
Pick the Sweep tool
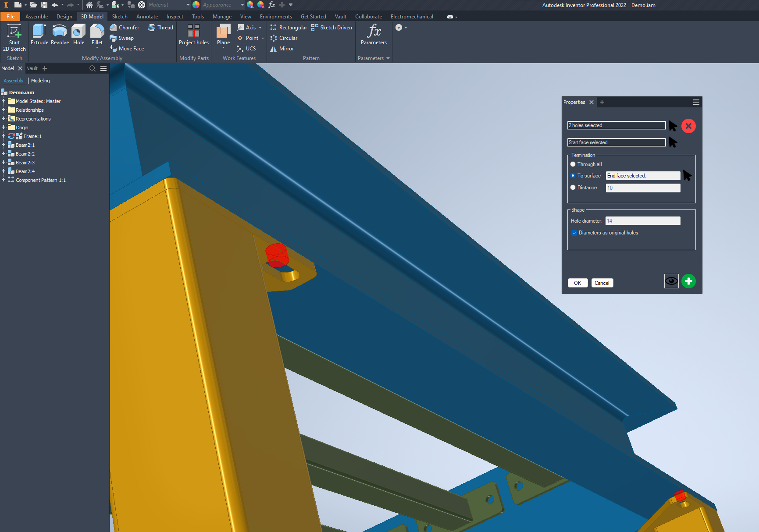click(x=122, y=38)
